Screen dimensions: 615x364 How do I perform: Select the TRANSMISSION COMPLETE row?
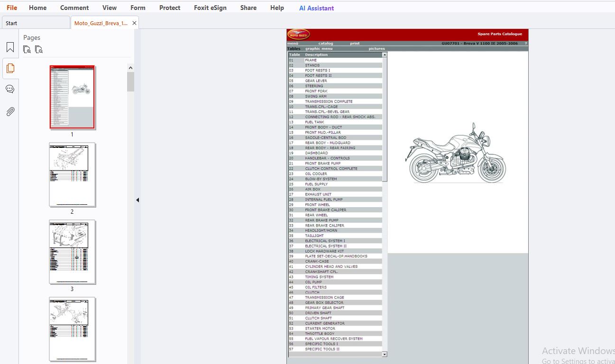pos(335,101)
